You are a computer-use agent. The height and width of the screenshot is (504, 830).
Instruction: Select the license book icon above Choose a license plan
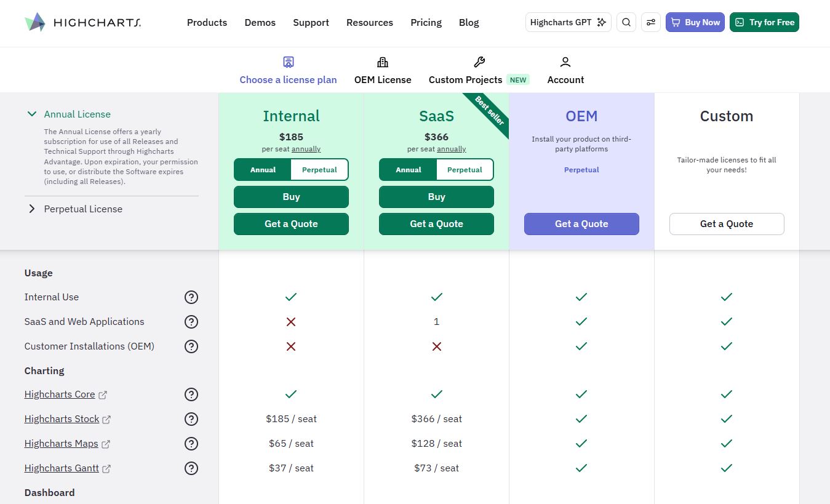[x=288, y=62]
